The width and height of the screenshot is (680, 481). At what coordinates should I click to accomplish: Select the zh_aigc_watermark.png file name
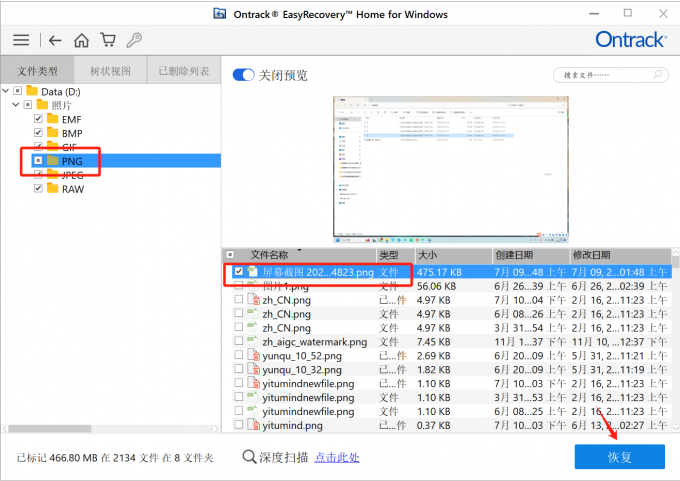tap(314, 342)
